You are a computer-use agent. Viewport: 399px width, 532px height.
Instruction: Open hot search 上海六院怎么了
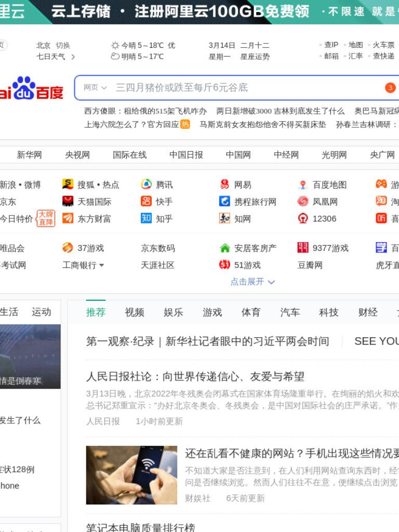131,125
